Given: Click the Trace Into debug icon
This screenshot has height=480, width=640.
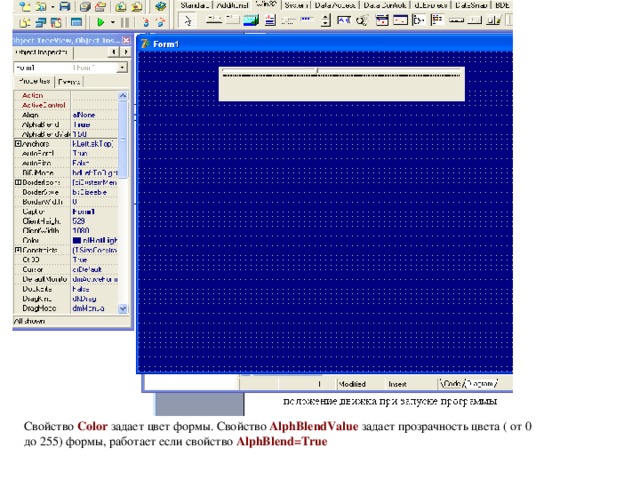Looking at the screenshot, I should coord(146,22).
